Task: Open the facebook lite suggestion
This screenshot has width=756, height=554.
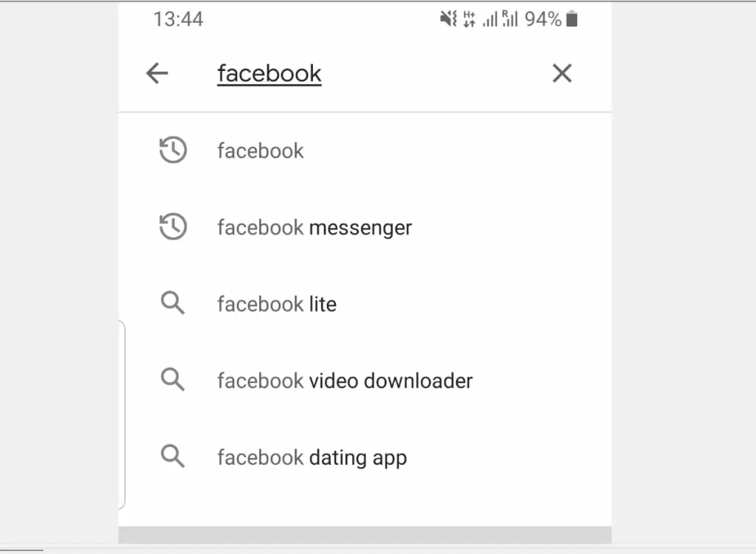Action: click(277, 303)
